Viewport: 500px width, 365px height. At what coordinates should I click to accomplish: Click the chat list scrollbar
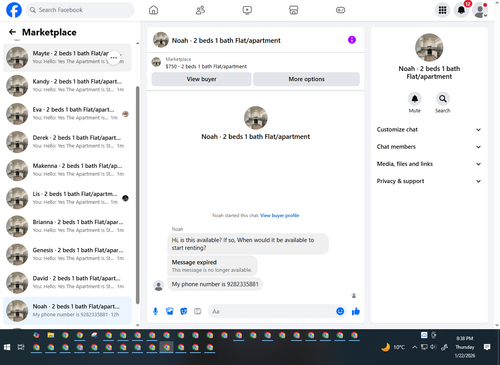pos(138,195)
